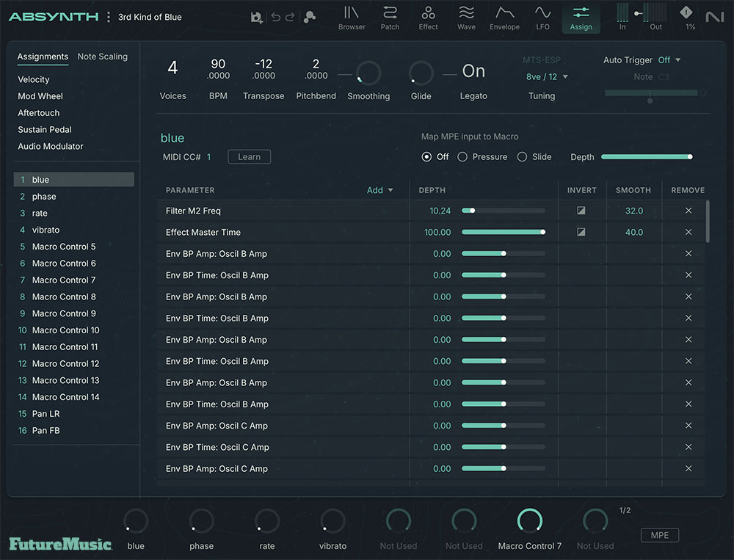
Task: Click the Smooth value 32.0
Action: (x=634, y=211)
